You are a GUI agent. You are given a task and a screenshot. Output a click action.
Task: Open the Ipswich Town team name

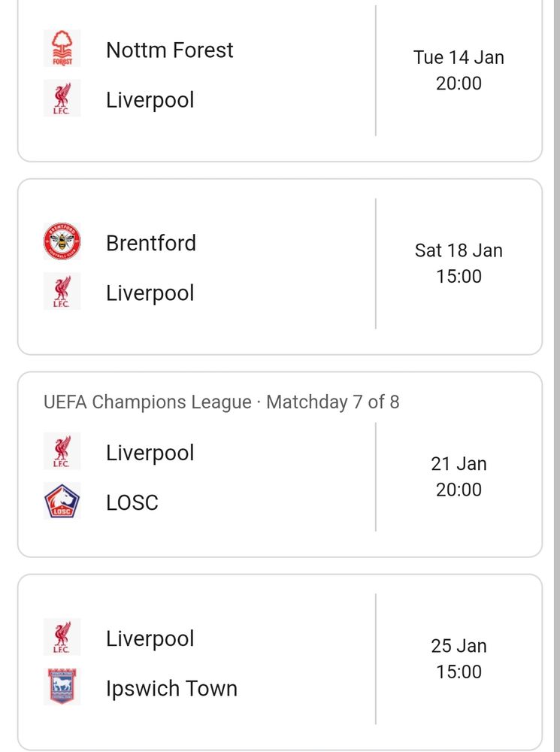point(171,688)
